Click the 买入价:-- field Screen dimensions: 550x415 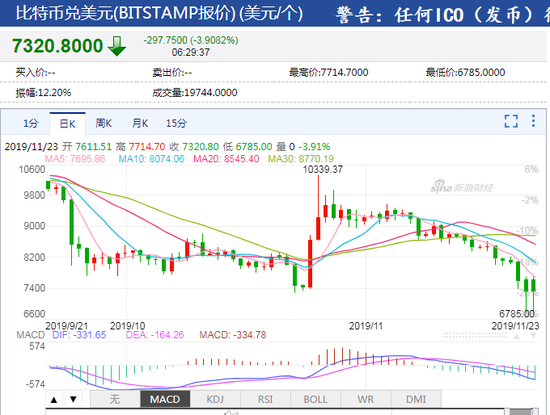[x=35, y=73]
